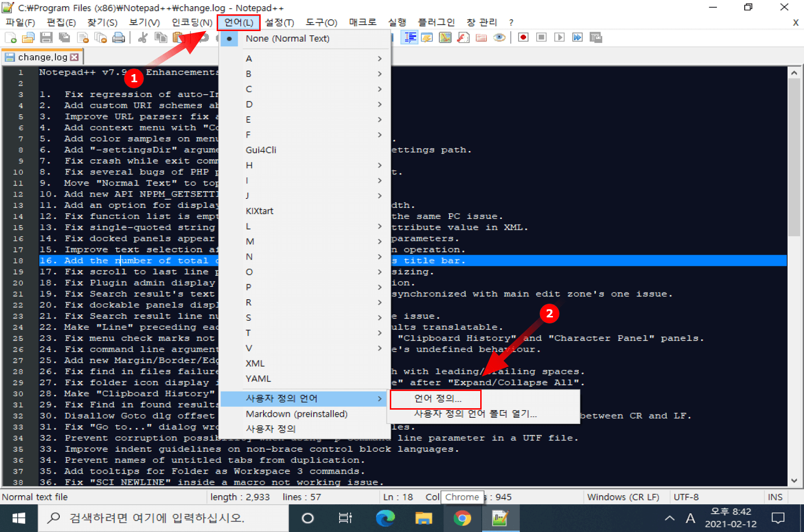Open the notification center icon
Screen dimensions: 804x532
(778, 518)
